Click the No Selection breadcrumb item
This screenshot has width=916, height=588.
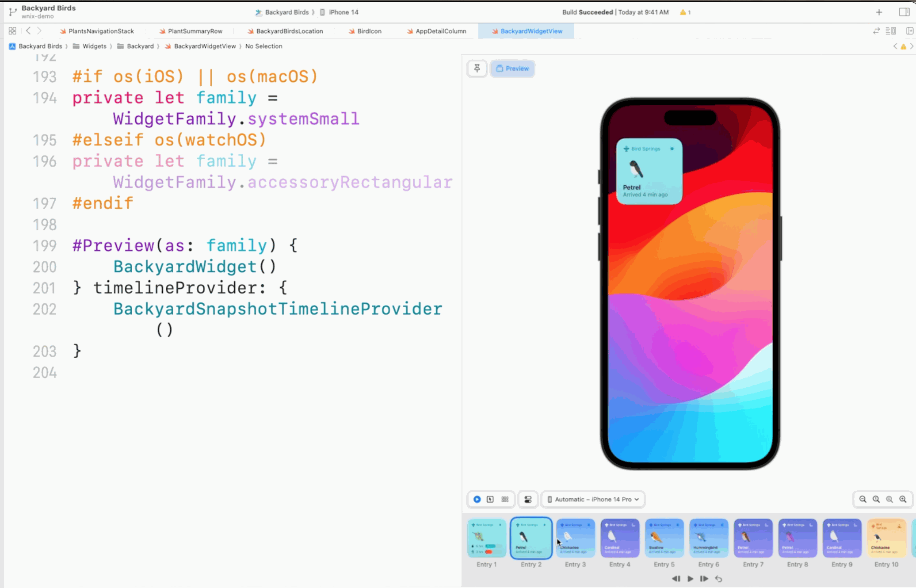coord(264,46)
